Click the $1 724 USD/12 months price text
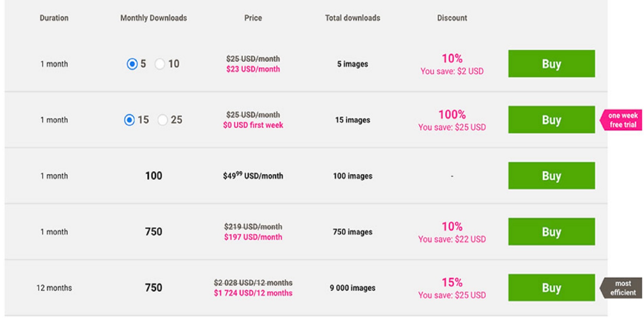Image resolution: width=644 pixels, height=322 pixels. click(253, 293)
